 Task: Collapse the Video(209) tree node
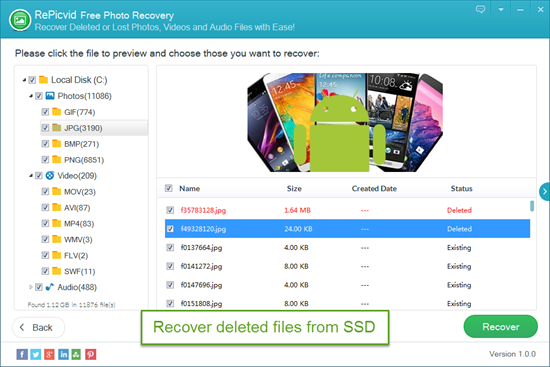coord(31,175)
